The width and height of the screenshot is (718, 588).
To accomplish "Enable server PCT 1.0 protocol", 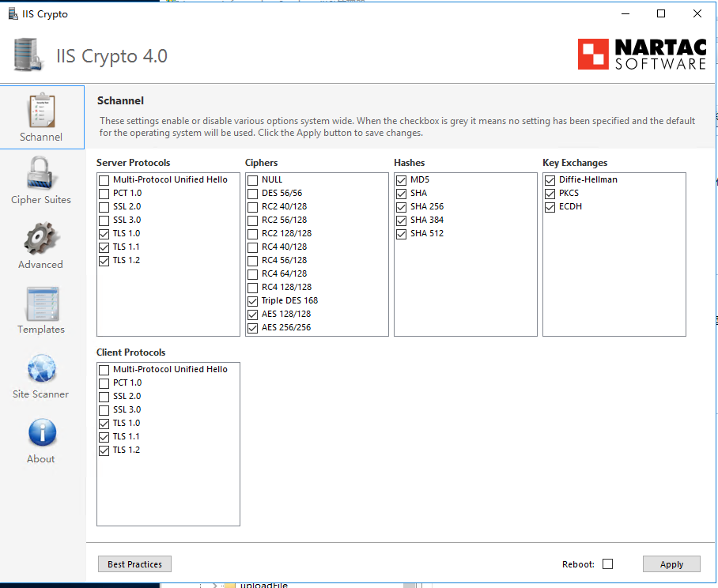I will (x=104, y=194).
